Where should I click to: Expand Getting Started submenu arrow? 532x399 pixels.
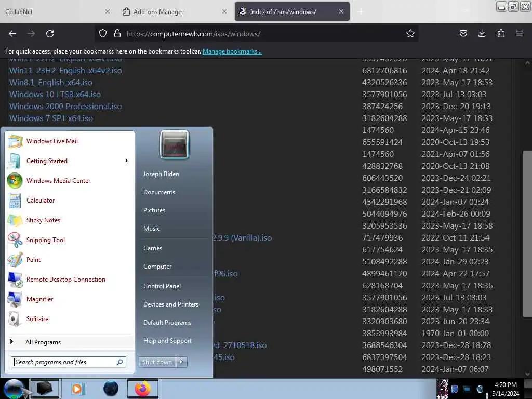[x=127, y=161]
